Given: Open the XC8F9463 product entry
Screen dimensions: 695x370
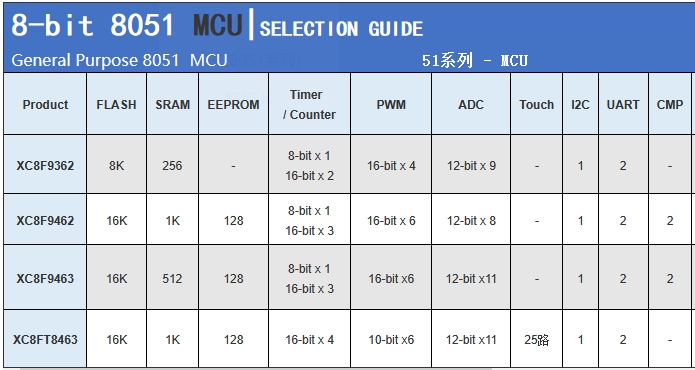Looking at the screenshot, I should coord(45,279).
